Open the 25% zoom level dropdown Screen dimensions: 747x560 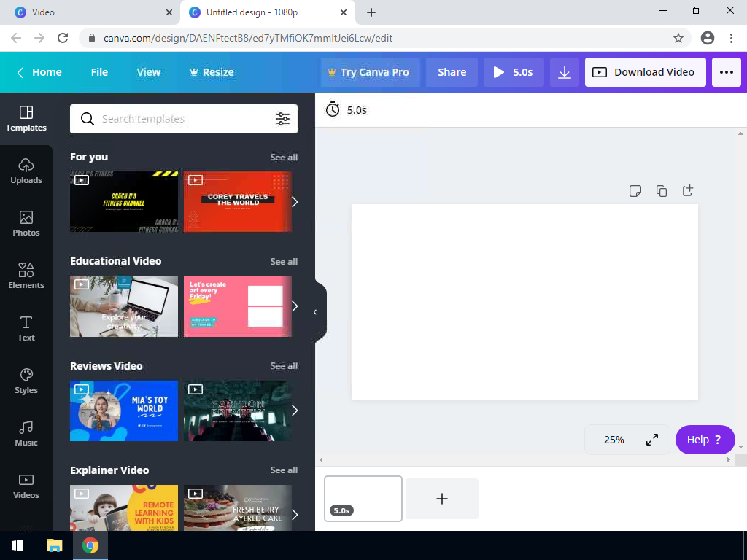click(x=614, y=440)
